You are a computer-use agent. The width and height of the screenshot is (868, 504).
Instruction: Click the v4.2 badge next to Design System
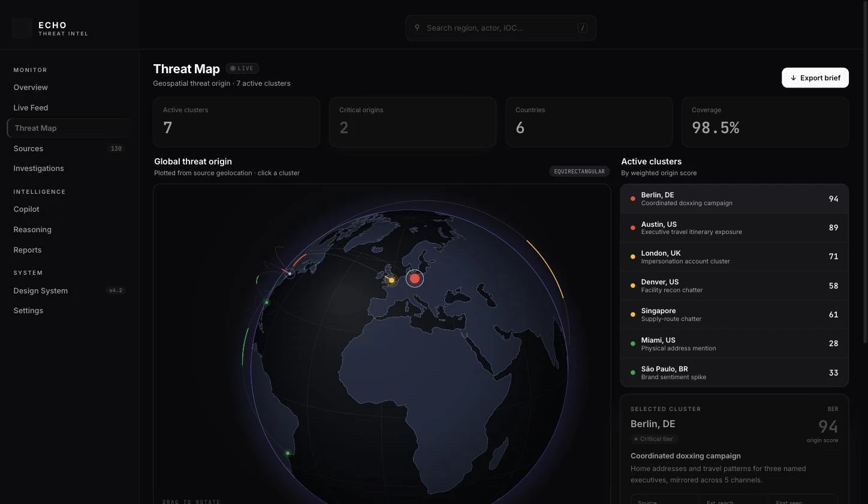coord(116,290)
